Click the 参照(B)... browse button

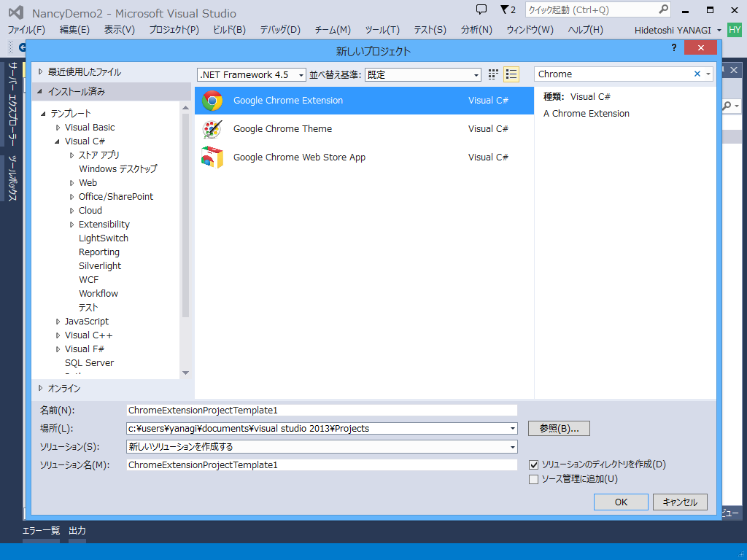tap(559, 429)
